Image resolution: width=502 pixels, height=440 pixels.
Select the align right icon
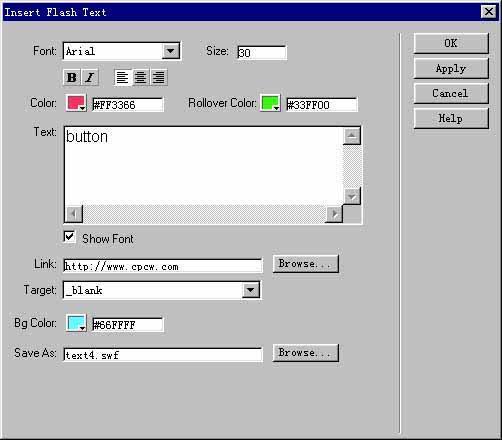click(x=158, y=77)
